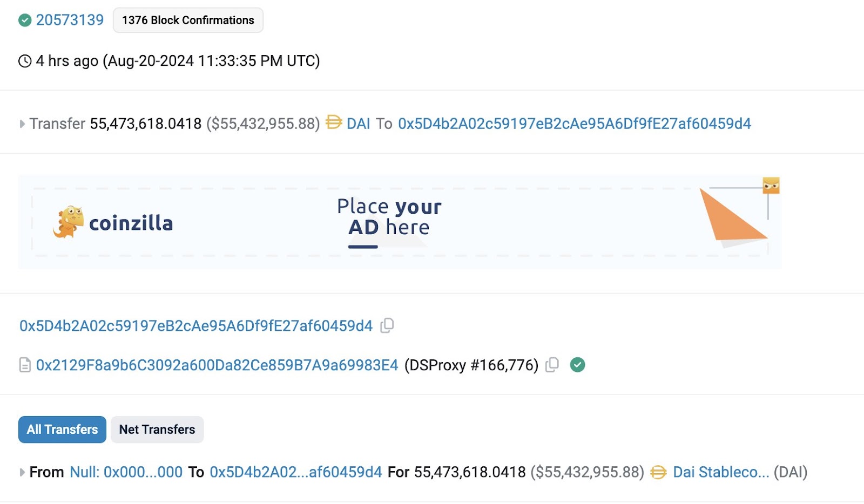Screen dimensions: 864x504
Task: Select the All Transfers tab
Action: (x=62, y=430)
